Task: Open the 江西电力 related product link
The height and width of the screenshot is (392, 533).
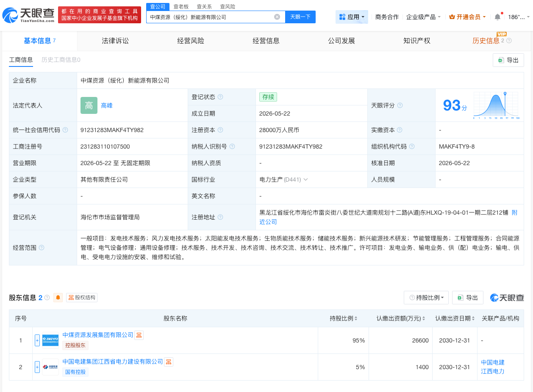Action: [x=493, y=371]
